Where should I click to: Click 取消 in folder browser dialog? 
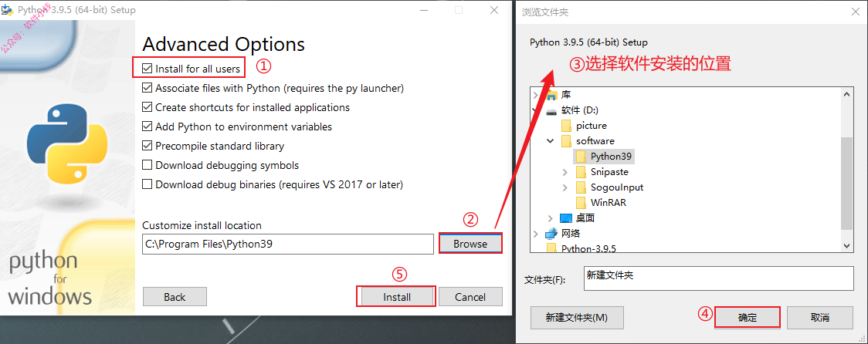click(x=820, y=318)
